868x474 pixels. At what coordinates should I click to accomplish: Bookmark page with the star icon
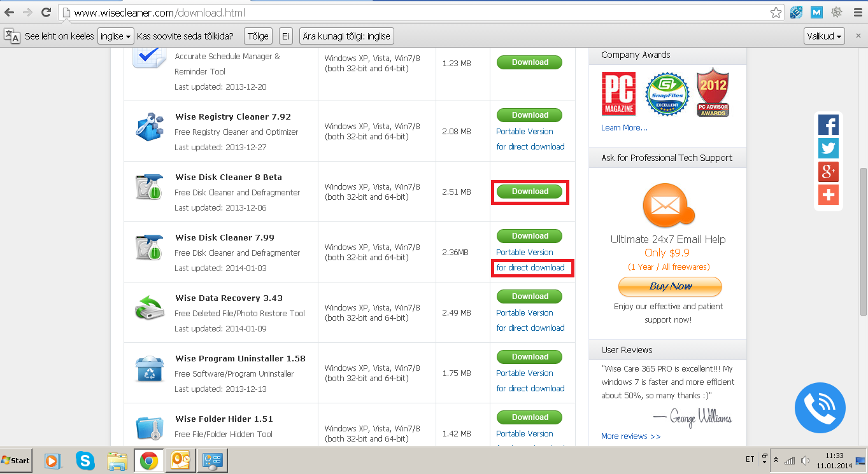776,12
